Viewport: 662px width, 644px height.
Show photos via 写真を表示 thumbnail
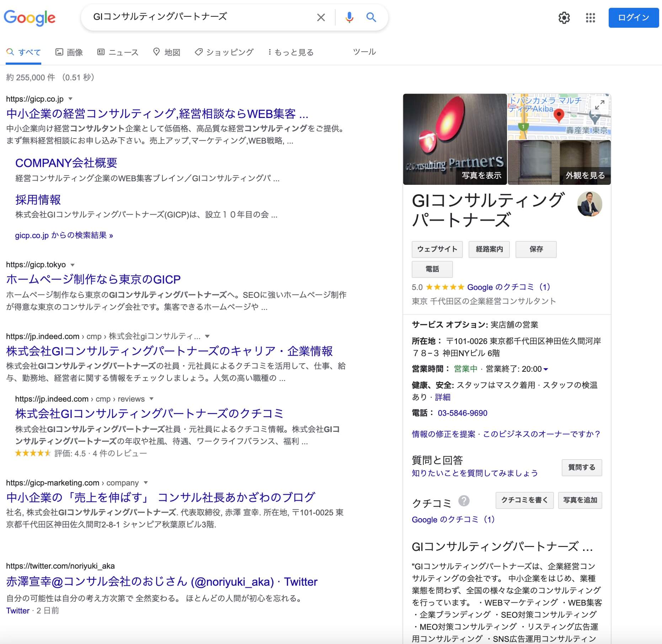point(455,139)
